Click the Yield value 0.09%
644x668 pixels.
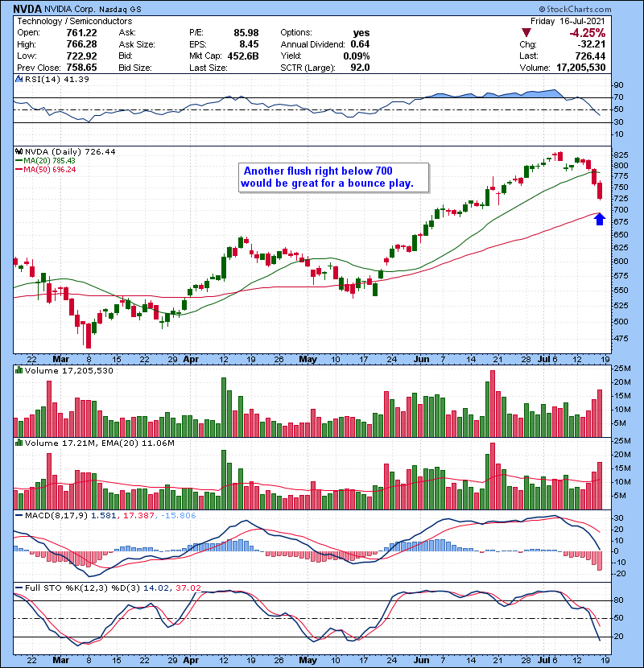tap(357, 56)
